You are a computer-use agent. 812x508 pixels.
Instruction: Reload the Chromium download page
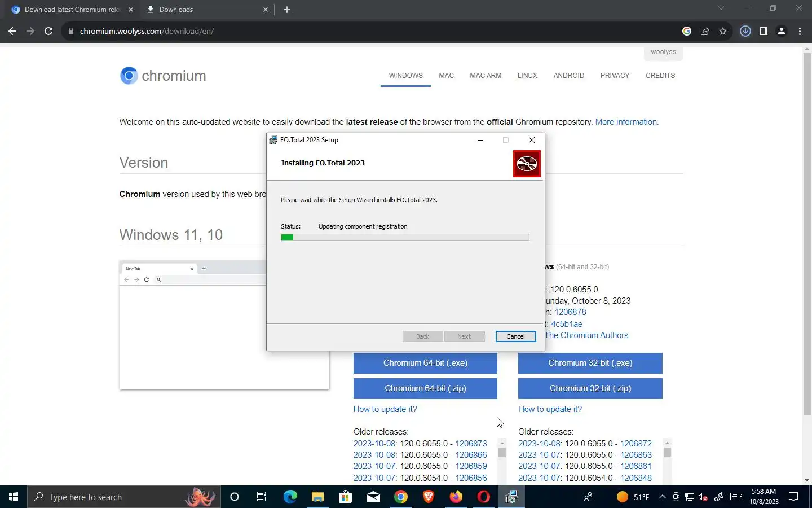point(48,31)
